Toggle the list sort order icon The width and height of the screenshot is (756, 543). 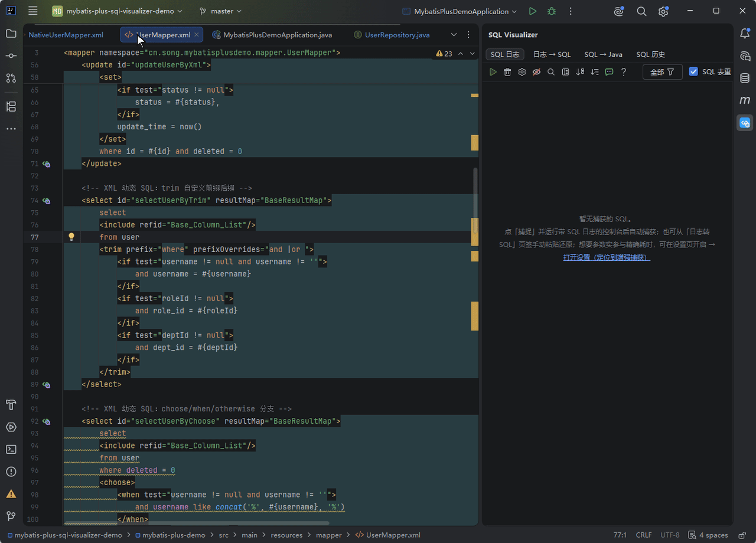coord(595,72)
